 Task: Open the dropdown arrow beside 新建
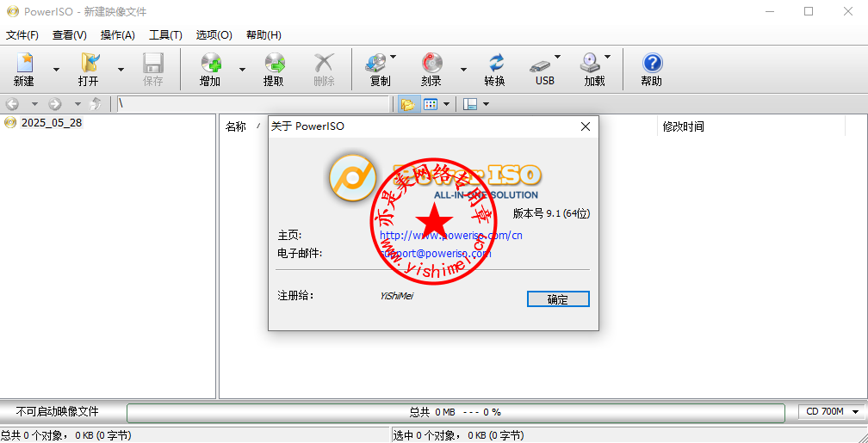tap(56, 69)
